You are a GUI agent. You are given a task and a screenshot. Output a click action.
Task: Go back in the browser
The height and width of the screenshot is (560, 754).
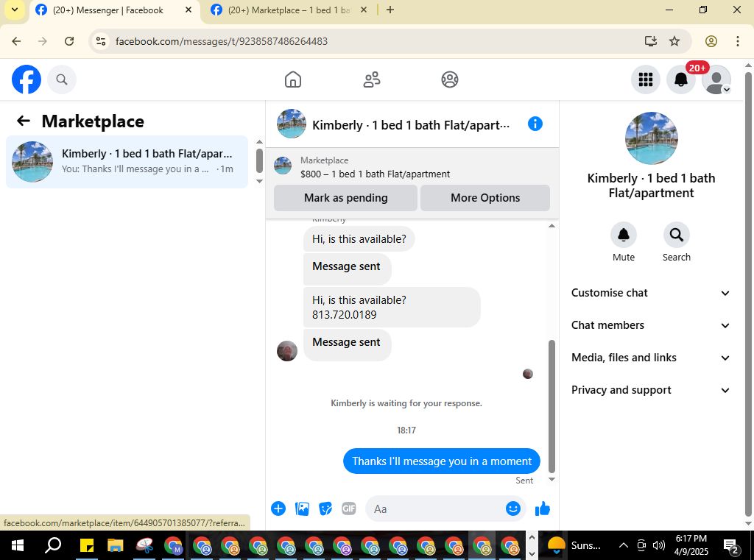pyautogui.click(x=16, y=41)
